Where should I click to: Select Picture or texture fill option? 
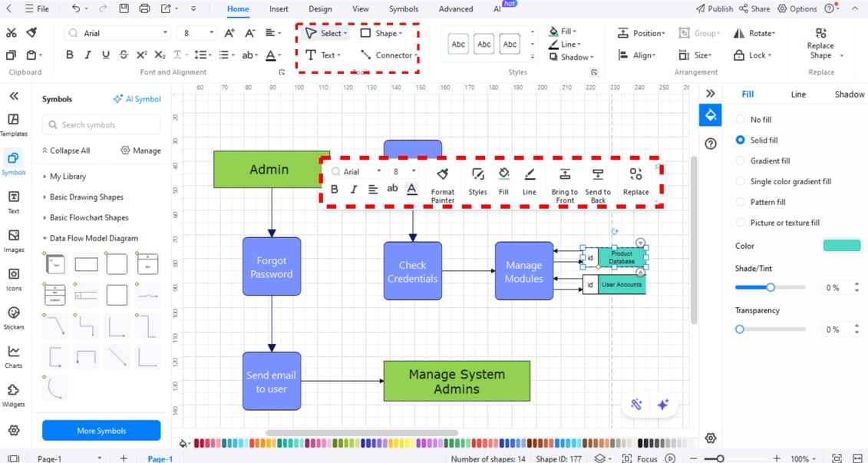click(x=740, y=223)
